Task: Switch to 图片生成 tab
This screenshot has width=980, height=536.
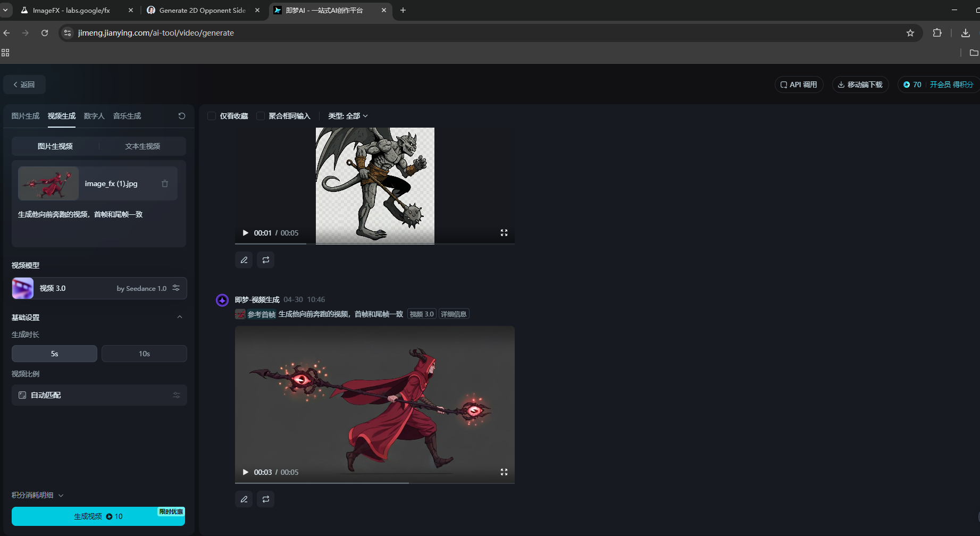Action: 26,116
